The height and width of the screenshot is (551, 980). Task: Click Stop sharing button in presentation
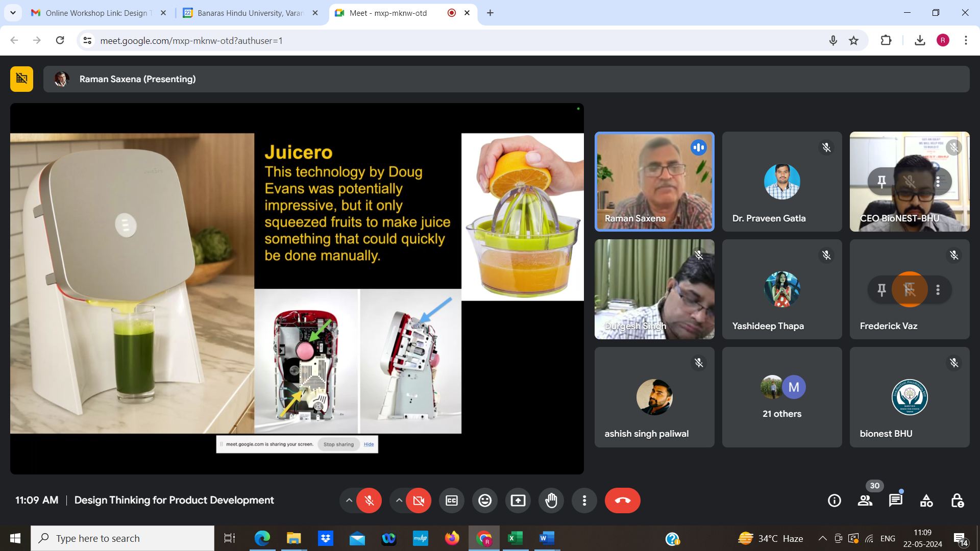point(338,444)
